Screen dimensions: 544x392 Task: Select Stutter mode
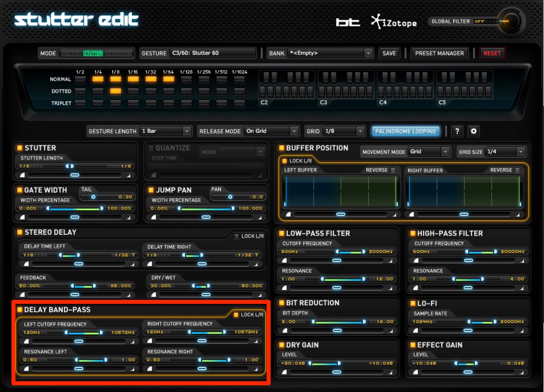point(93,53)
